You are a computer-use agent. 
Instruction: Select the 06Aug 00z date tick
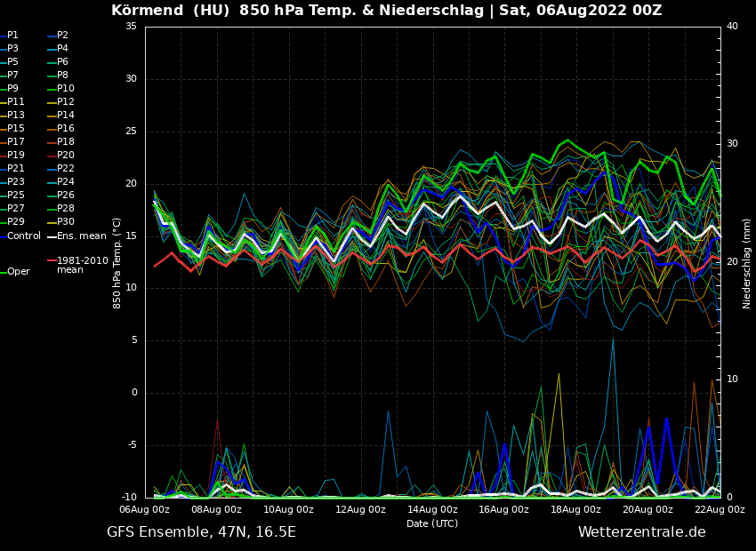click(145, 509)
